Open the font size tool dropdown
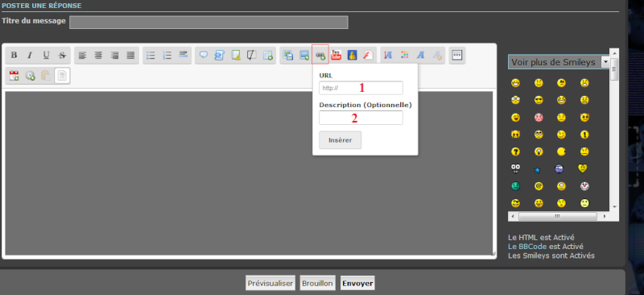The width and height of the screenshot is (644, 295). pos(388,55)
